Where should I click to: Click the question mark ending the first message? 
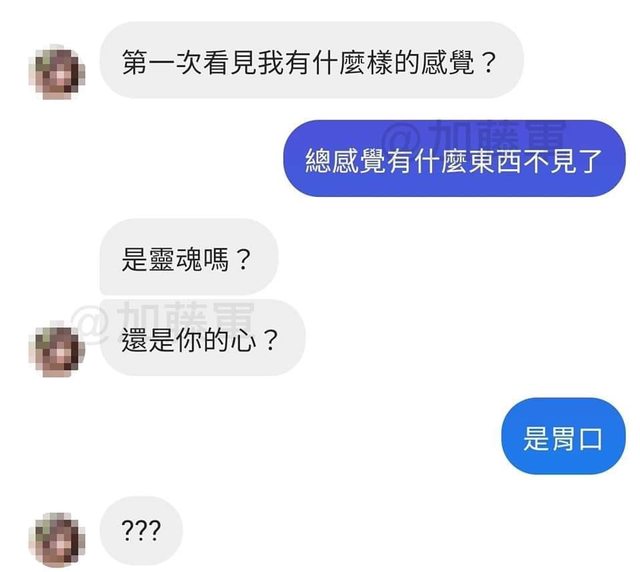point(487,63)
